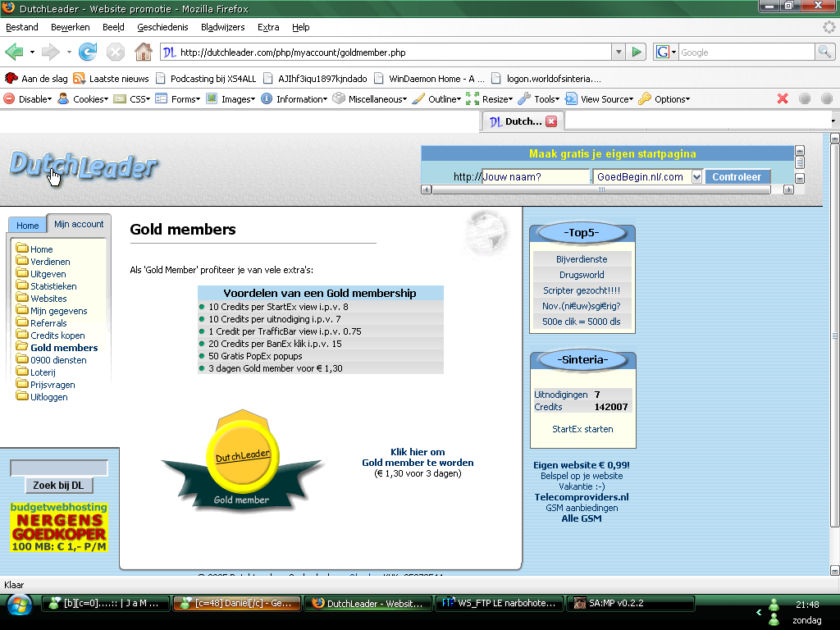The image size is (840, 630).
Task: Open the Geschiedenis menu
Action: click(x=163, y=27)
